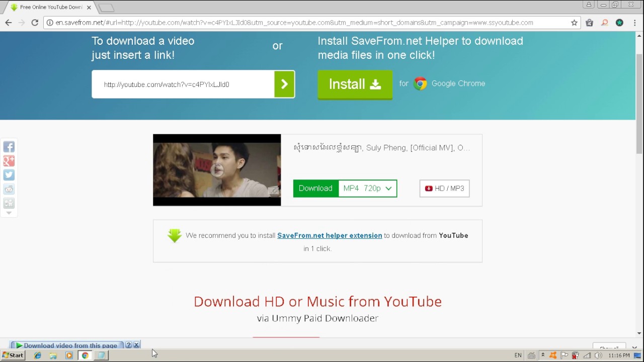The height and width of the screenshot is (362, 644).
Task: Click the address bar URL
Action: (x=294, y=23)
